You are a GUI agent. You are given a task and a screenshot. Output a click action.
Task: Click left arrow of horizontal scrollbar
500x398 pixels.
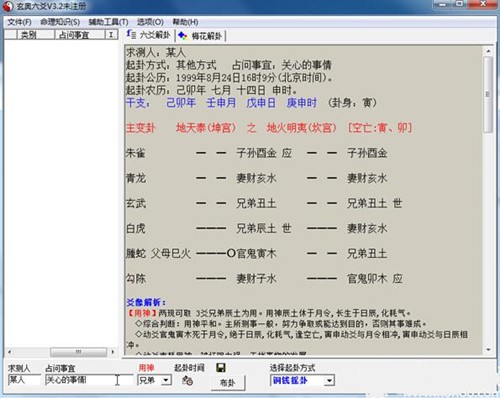(x=9, y=352)
